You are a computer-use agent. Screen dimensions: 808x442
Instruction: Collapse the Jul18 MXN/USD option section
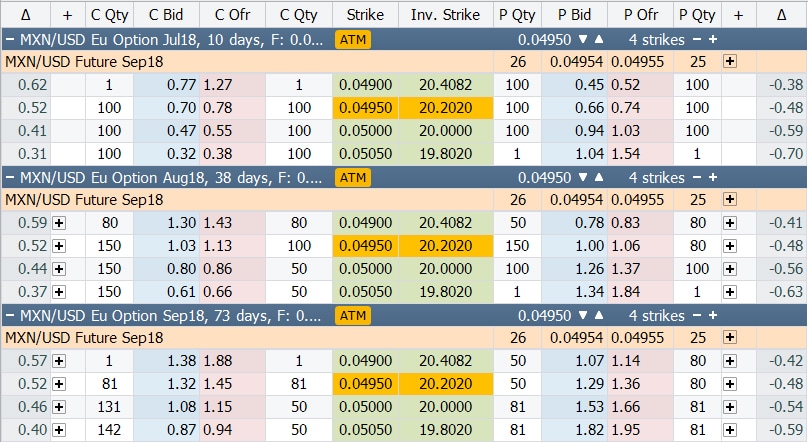pos(9,40)
